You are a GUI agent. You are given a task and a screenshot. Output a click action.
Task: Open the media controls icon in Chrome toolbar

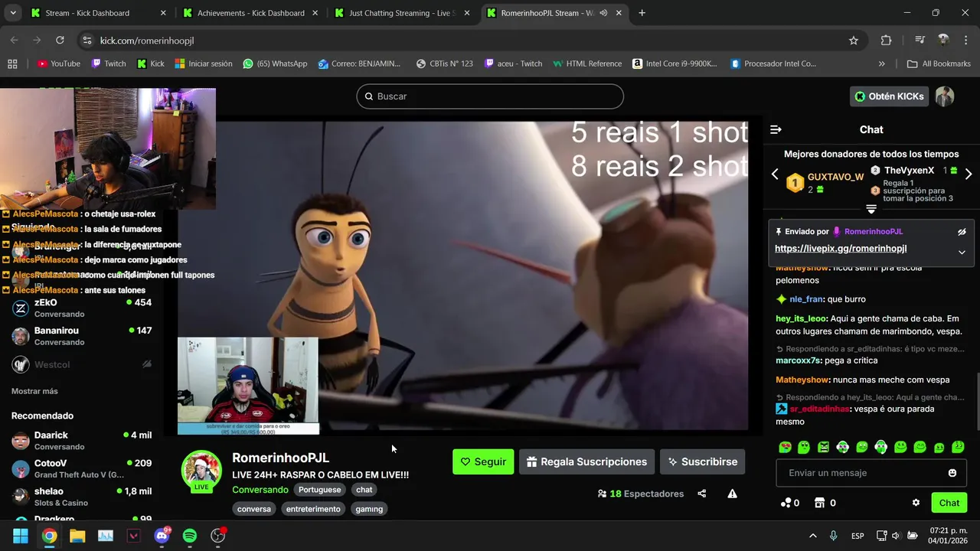point(920,41)
